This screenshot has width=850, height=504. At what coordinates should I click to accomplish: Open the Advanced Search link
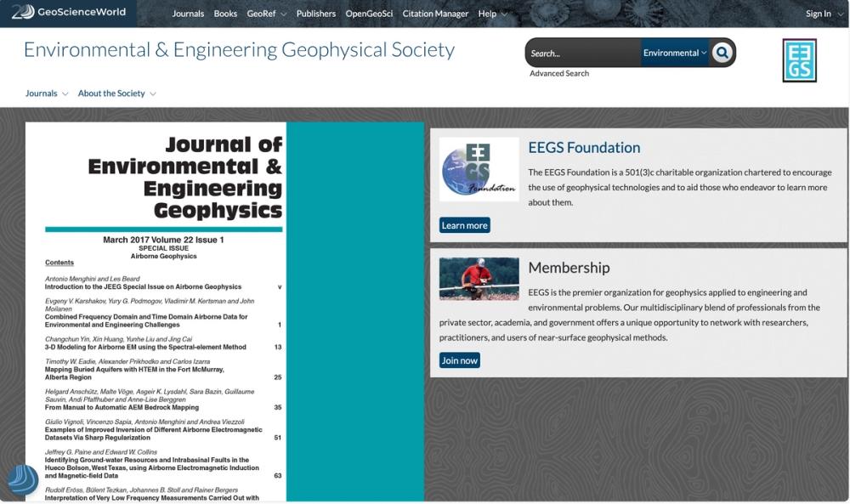click(x=559, y=73)
